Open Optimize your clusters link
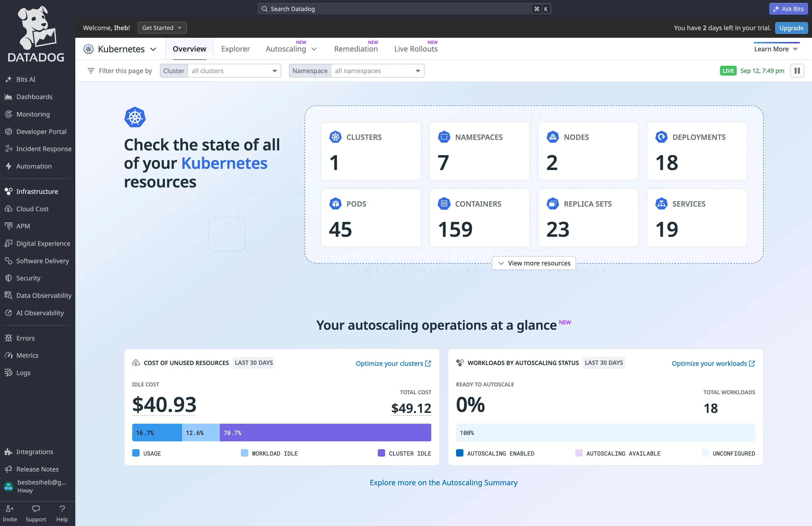This screenshot has width=812, height=526. (x=393, y=364)
